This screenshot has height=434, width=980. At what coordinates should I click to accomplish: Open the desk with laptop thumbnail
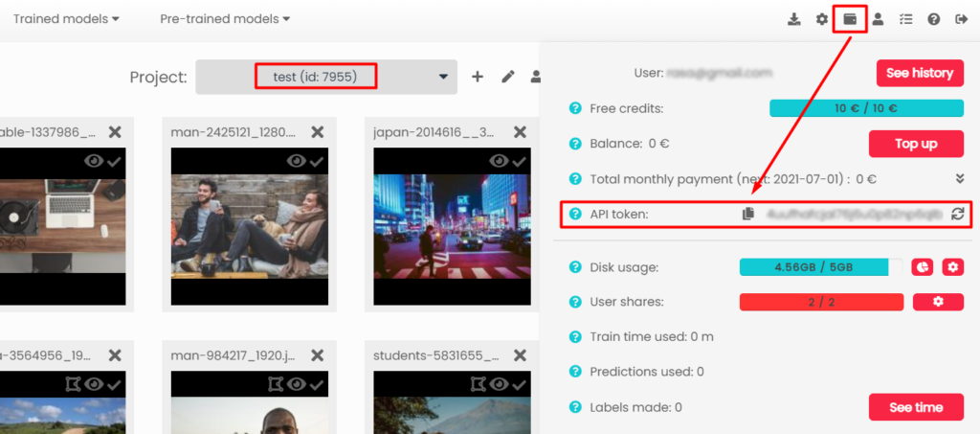pos(62,226)
